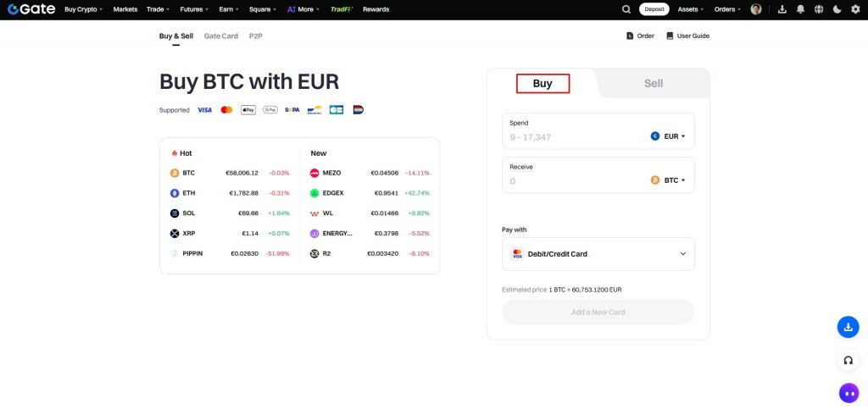
Task: Open Rewards in the top navigation
Action: coord(376,9)
